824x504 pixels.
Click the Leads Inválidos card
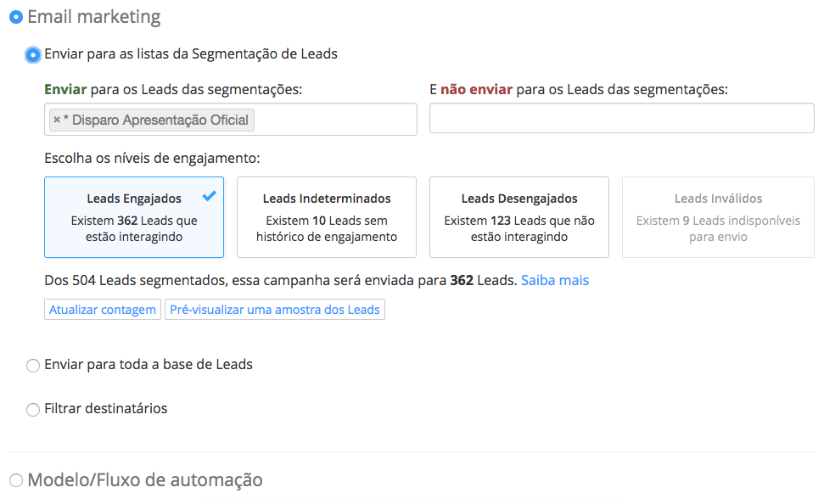718,217
